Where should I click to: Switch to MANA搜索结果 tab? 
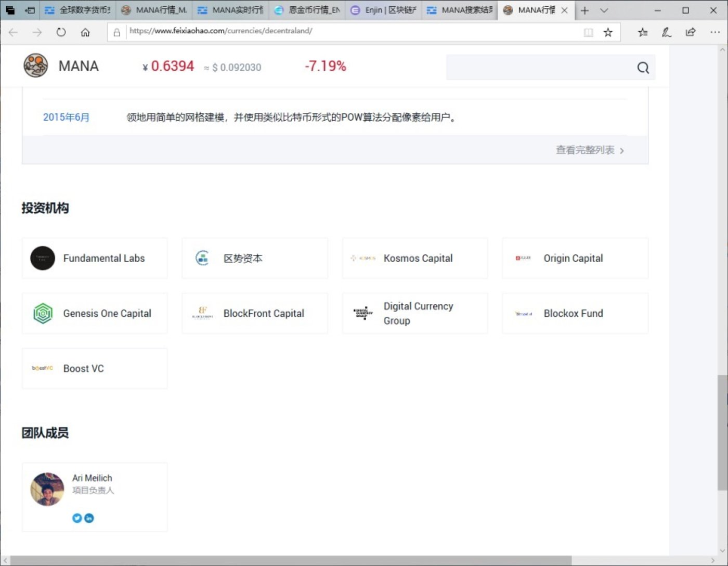460,10
